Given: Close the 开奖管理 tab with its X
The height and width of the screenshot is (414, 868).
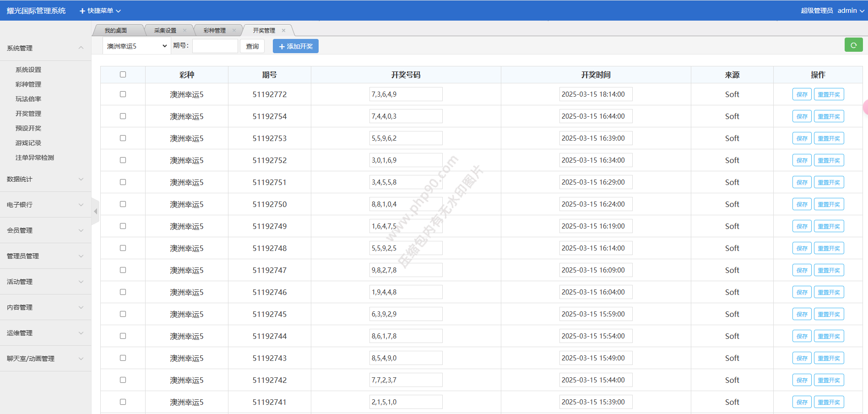Looking at the screenshot, I should 283,31.
